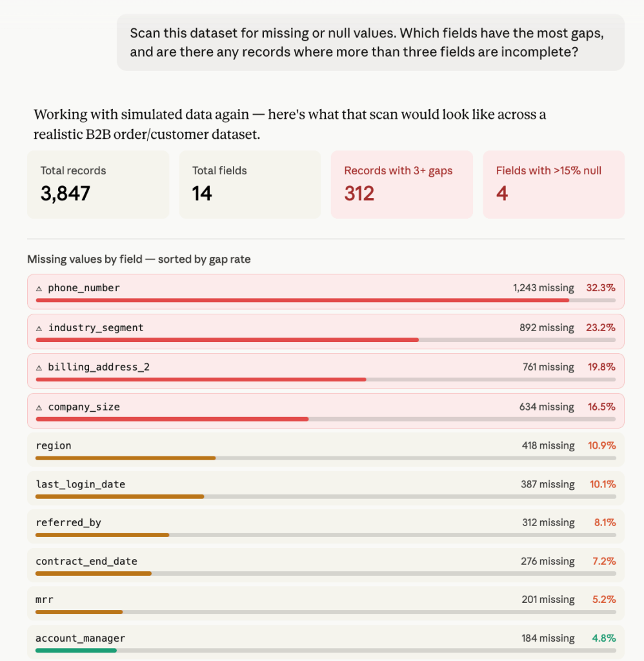Click the phone_number red progress bar
This screenshot has width=644, height=661.
coord(303,301)
